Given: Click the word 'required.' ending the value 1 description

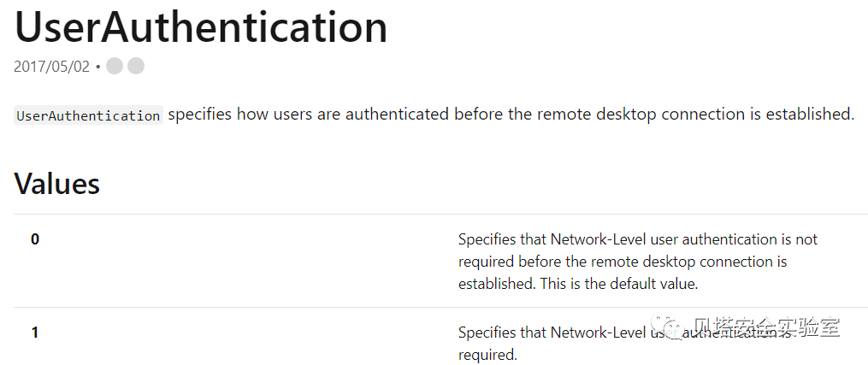Looking at the screenshot, I should click(x=487, y=354).
